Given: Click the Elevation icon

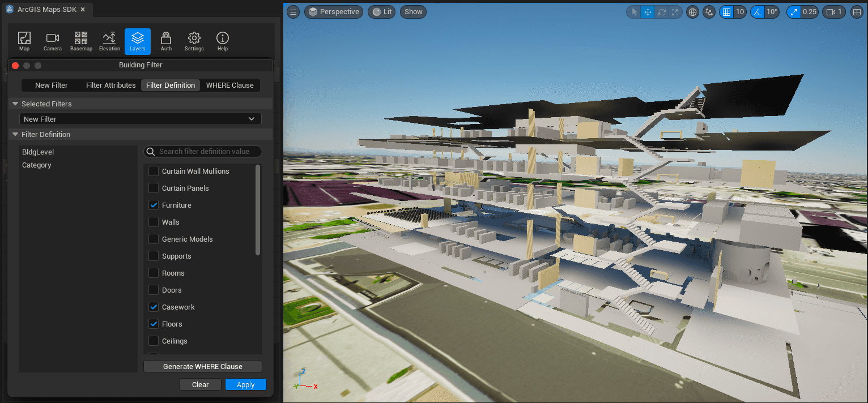Looking at the screenshot, I should 109,40.
